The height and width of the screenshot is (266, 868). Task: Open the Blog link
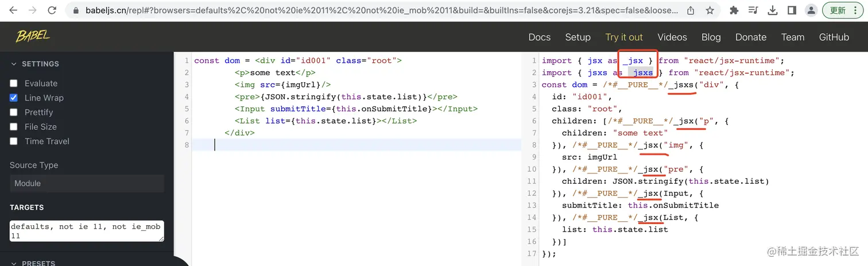click(711, 37)
